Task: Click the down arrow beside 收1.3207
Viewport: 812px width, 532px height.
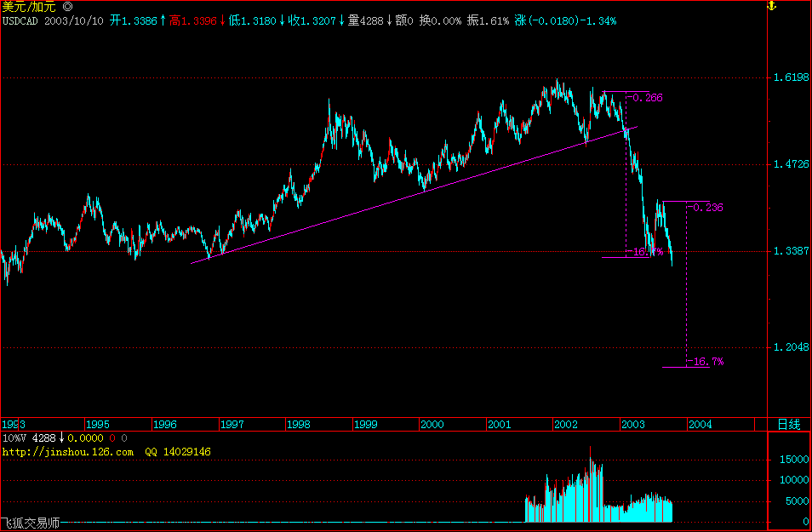Action: [341, 23]
